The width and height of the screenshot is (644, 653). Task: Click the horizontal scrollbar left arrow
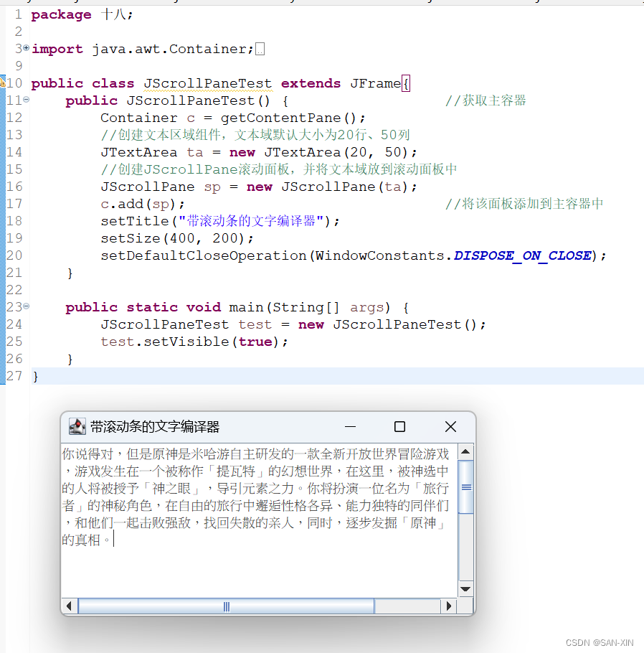tap(69, 605)
